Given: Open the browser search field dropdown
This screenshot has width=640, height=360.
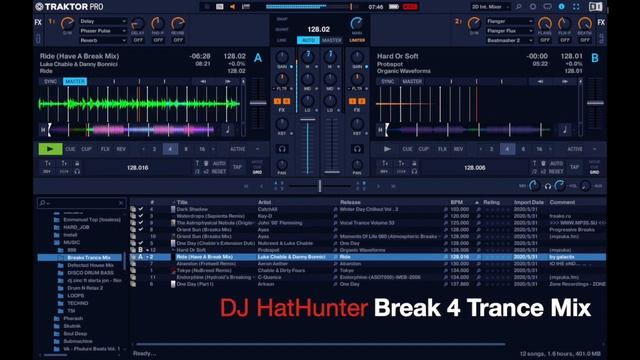Looking at the screenshot, I should click(43, 203).
